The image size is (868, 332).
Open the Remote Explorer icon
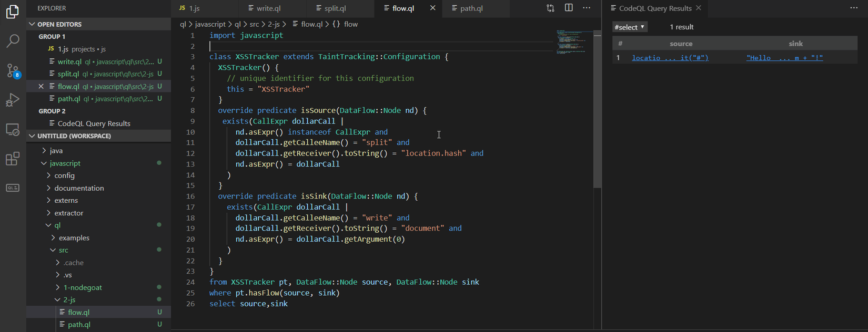(13, 129)
